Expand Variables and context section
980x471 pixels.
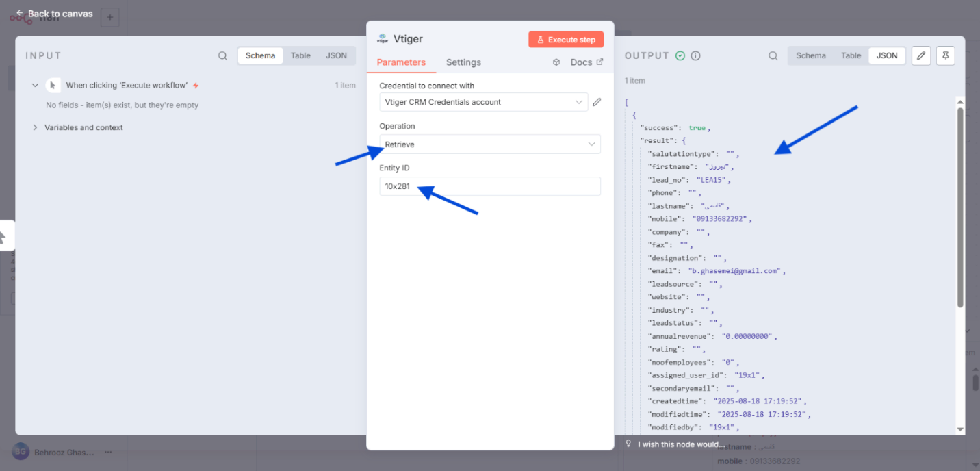pos(35,127)
